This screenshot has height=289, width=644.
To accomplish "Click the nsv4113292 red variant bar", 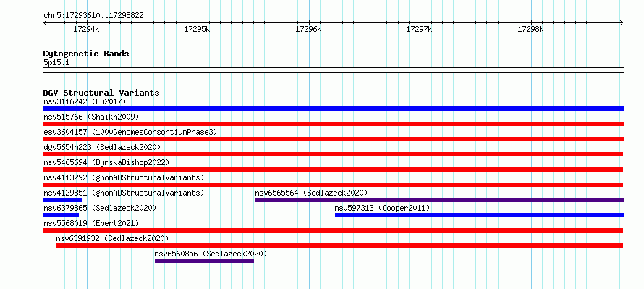I will coord(333,185).
